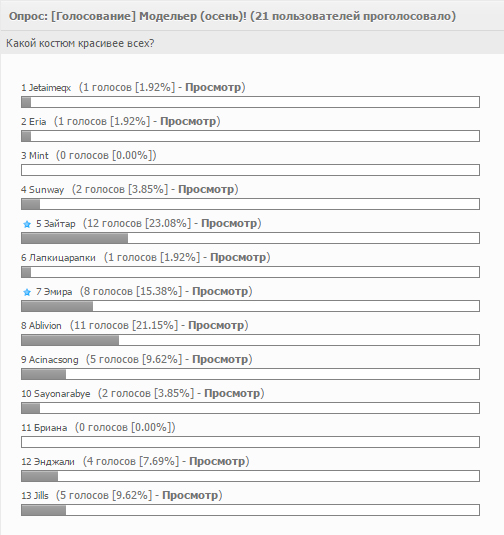The image size is (504, 535).
Task: Open Просмотр link for 1 Jetaimeqx
Action: click(213, 87)
